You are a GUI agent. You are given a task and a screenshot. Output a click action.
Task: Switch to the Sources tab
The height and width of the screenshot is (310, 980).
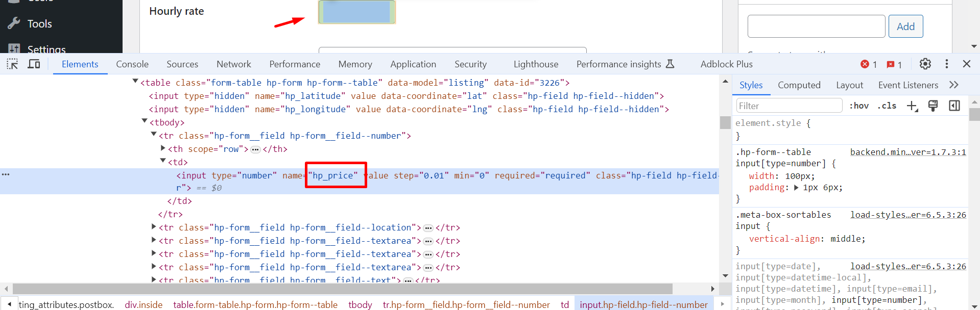[182, 64]
